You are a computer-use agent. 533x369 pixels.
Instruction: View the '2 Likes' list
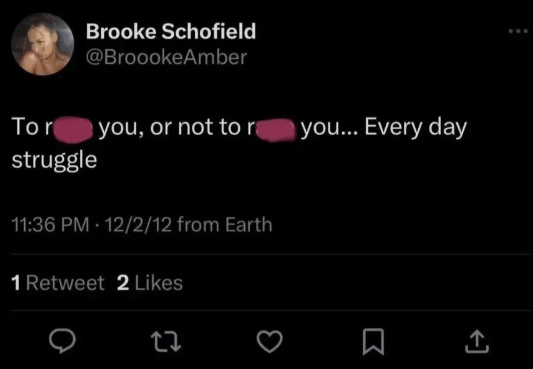pyautogui.click(x=150, y=283)
